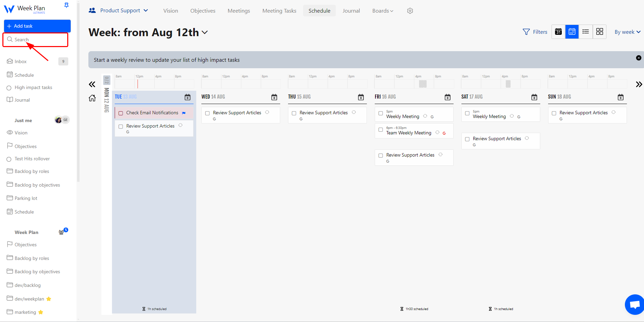Check off Friday's Review Support Articles
The image size is (644, 322).
tap(381, 156)
